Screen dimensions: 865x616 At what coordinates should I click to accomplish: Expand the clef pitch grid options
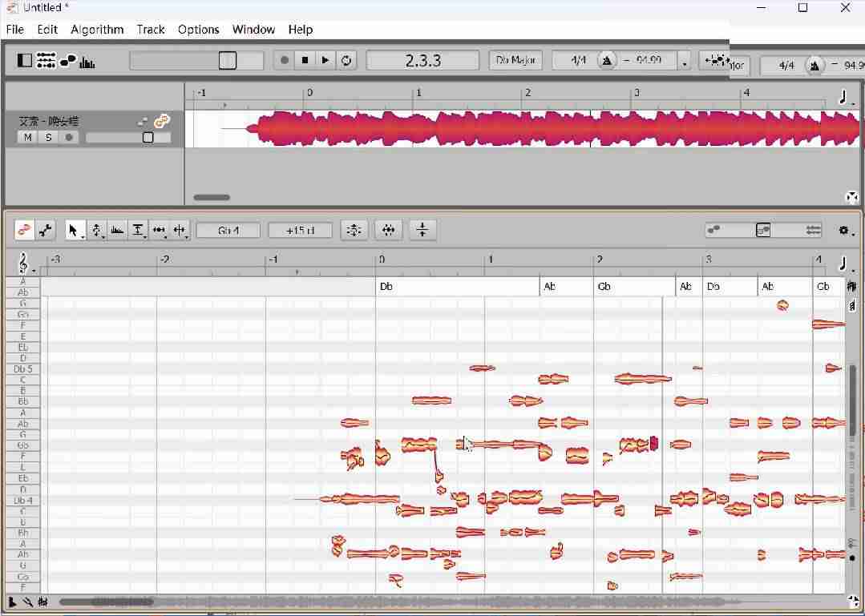click(24, 263)
